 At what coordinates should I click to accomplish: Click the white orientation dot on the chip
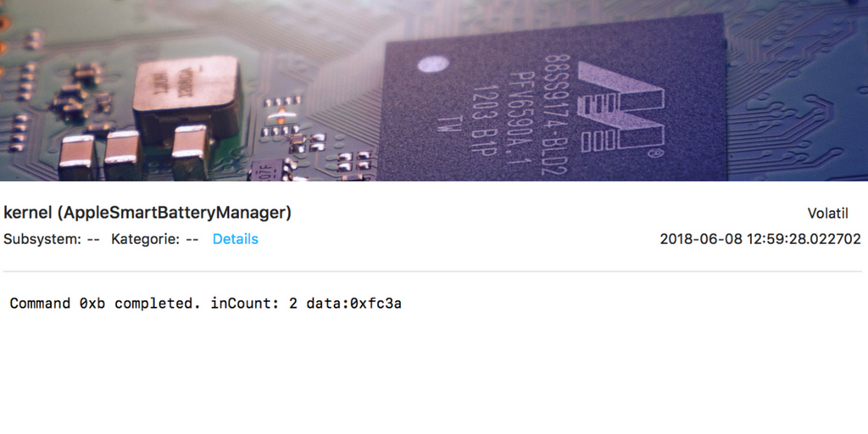(433, 64)
